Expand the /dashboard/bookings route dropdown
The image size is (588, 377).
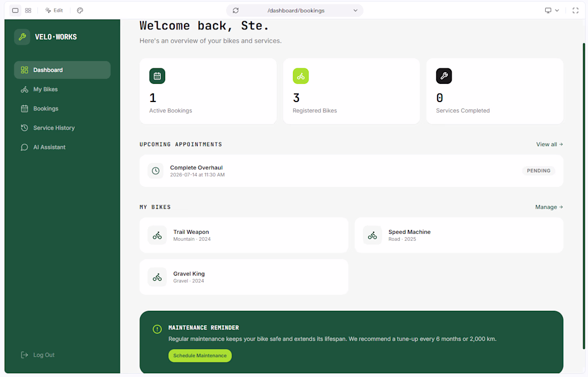pos(355,11)
